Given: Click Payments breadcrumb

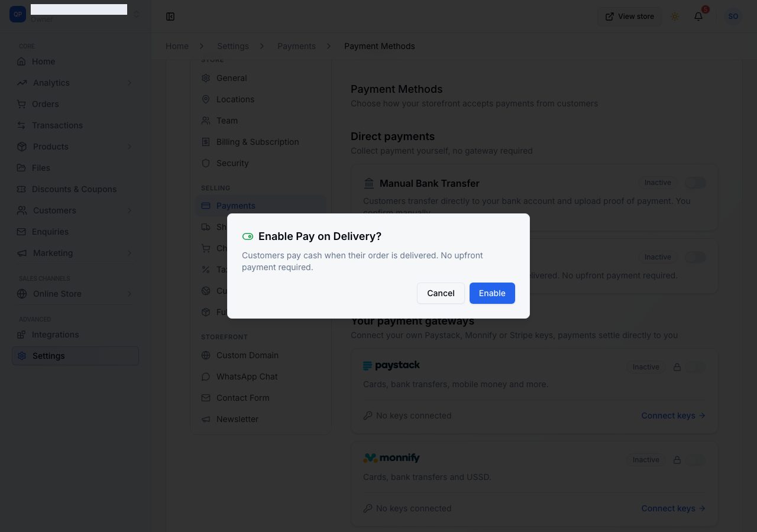Looking at the screenshot, I should [296, 46].
